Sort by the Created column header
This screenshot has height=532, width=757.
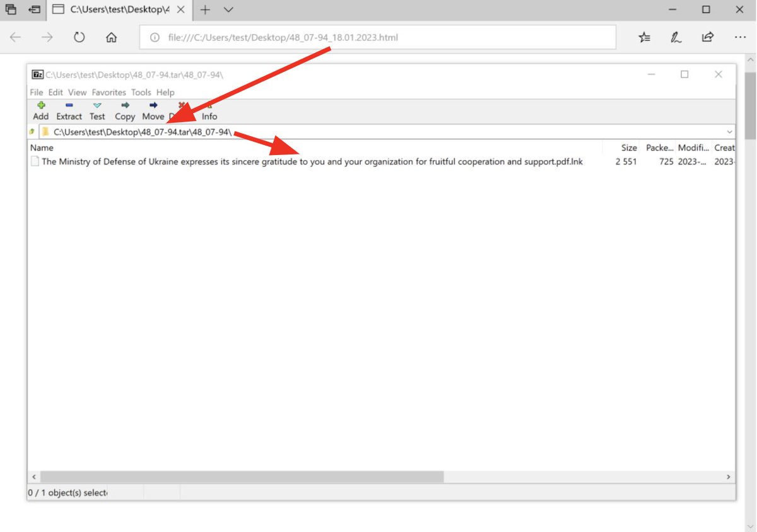724,147
